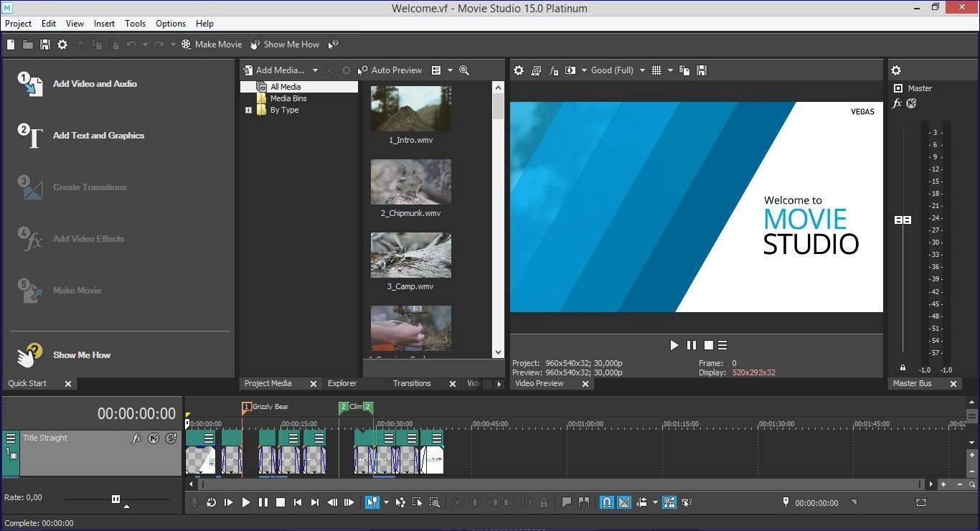Image resolution: width=980 pixels, height=531 pixels.
Task: Toggle Automatic Crossfades button
Action: pos(624,502)
